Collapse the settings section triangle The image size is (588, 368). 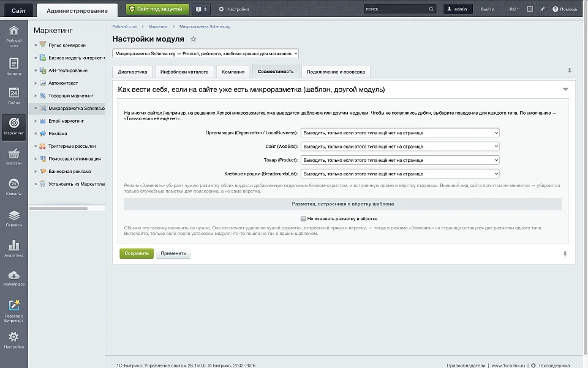tap(565, 90)
